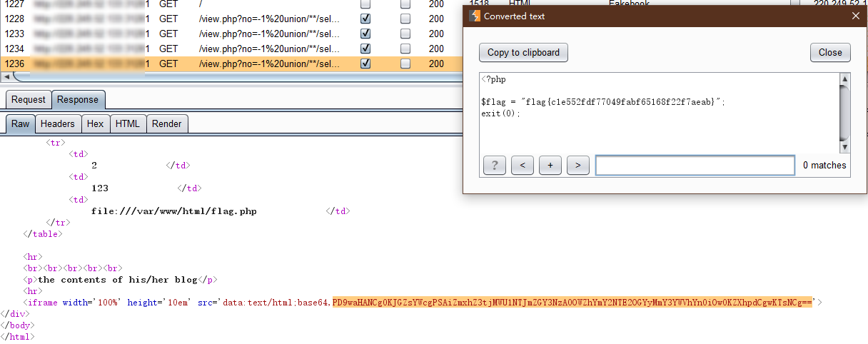Check the second checkbox in row 1236
This screenshot has height=344, width=868.
(x=405, y=64)
